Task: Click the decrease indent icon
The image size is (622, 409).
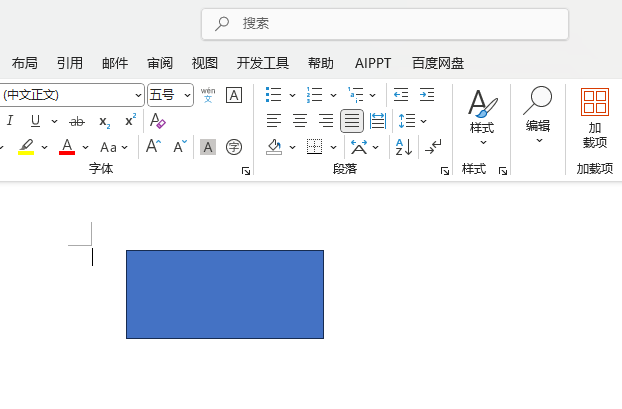Action: point(401,95)
